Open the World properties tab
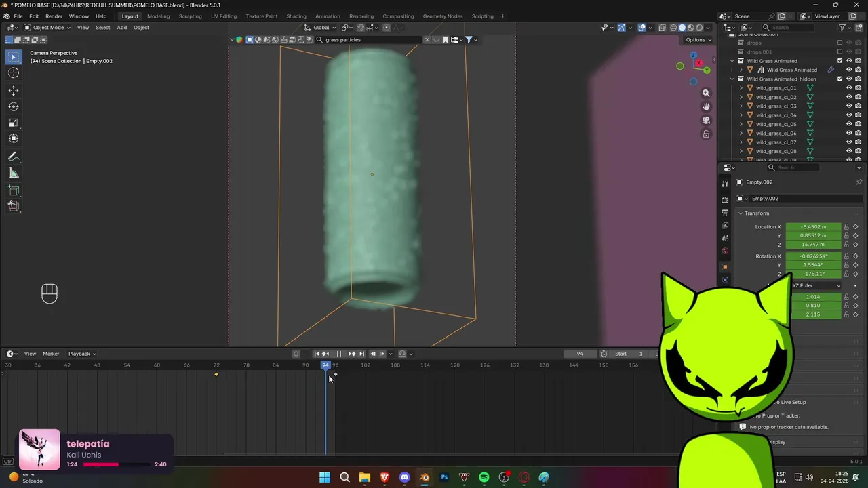The width and height of the screenshot is (868, 488). (x=725, y=251)
